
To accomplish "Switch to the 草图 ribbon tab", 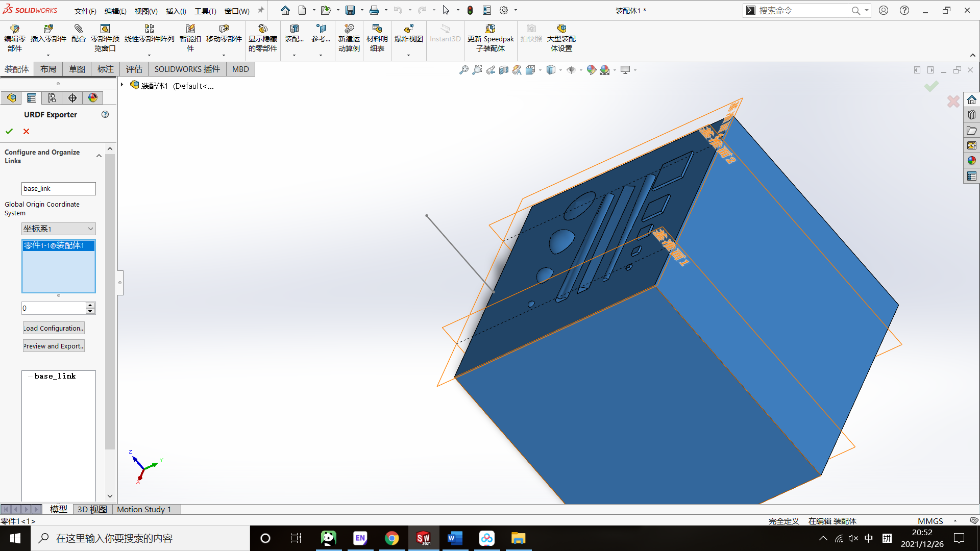I will point(76,69).
